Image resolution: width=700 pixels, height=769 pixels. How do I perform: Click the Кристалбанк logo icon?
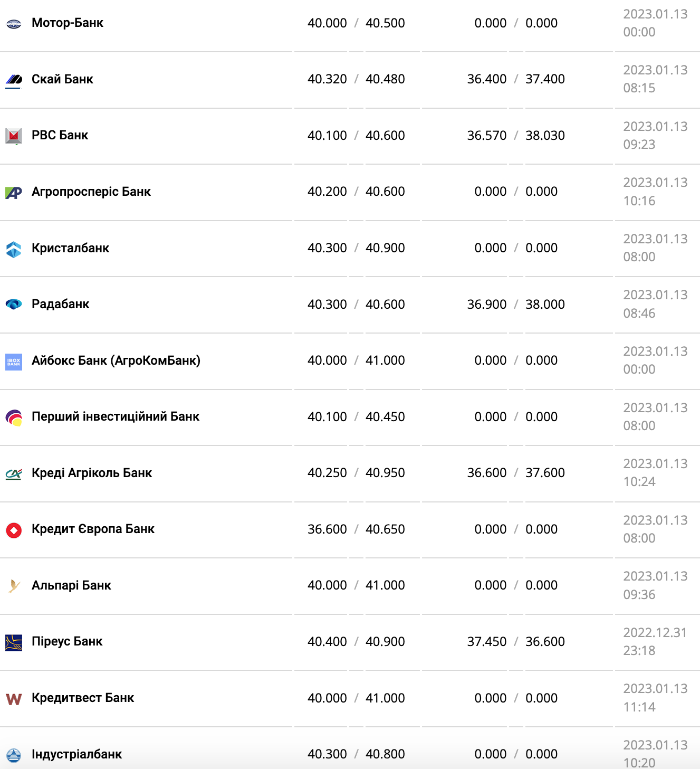point(14,249)
